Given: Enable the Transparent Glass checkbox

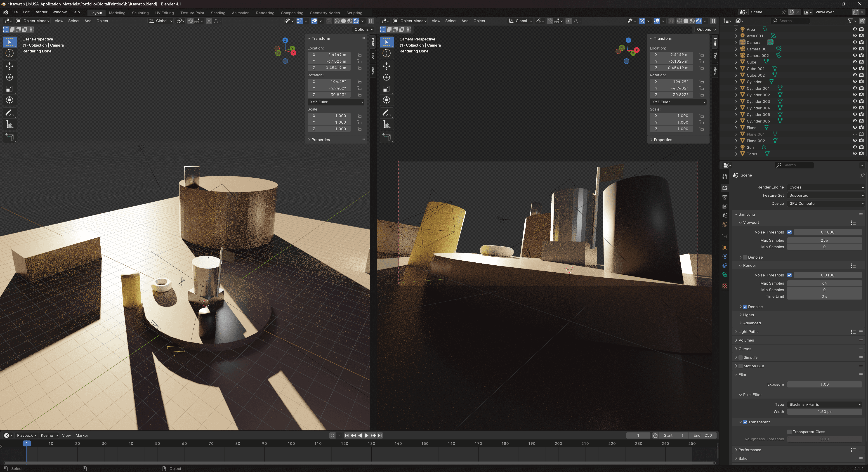Looking at the screenshot, I should coord(789,432).
